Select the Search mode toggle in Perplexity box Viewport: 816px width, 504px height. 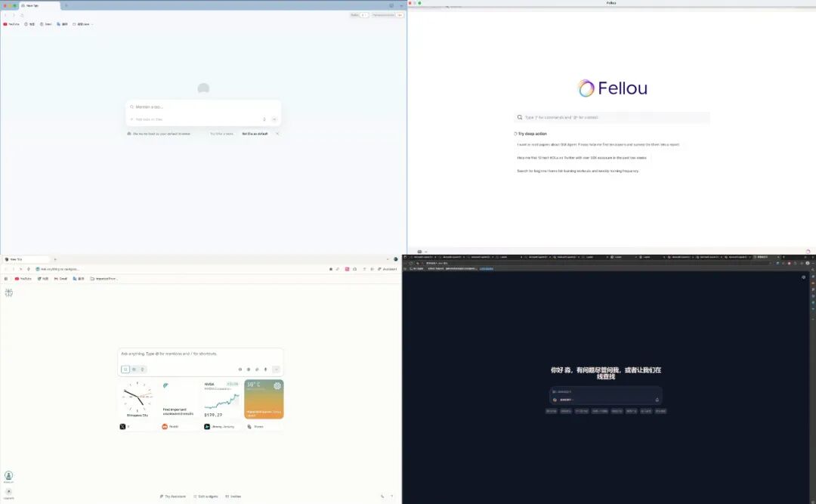125,369
